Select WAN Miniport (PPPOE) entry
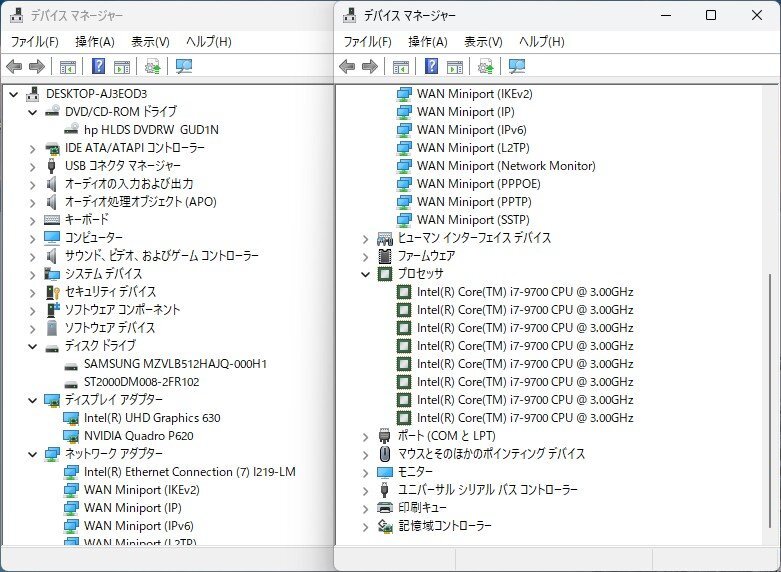Image resolution: width=781 pixels, height=572 pixels. tap(479, 183)
